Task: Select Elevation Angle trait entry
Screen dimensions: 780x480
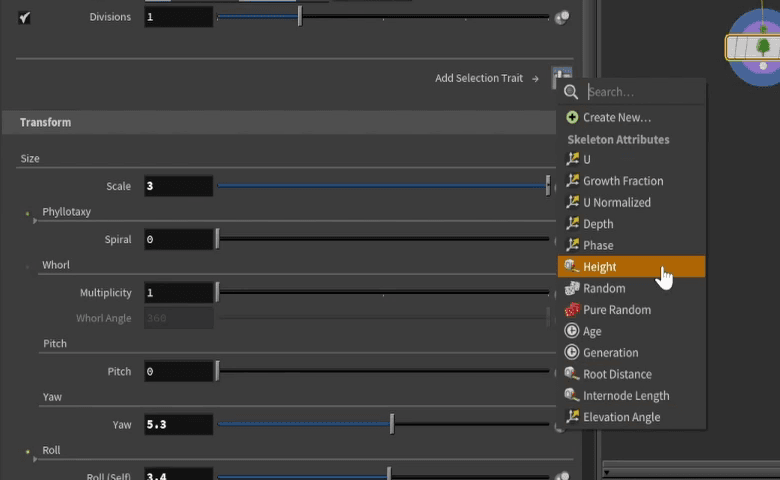Action: click(631, 417)
